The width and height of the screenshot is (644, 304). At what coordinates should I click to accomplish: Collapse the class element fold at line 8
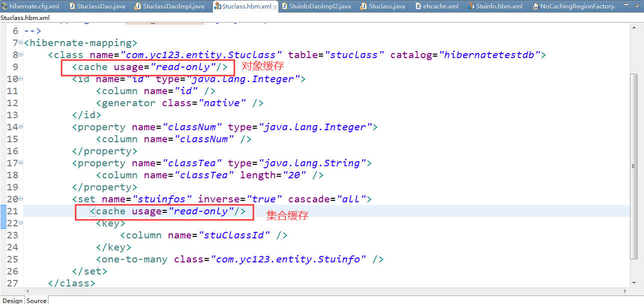[21, 55]
